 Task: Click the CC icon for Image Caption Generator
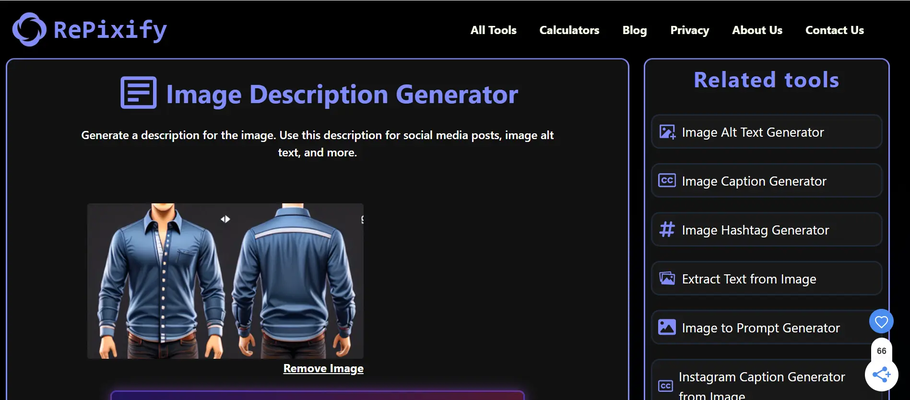tap(667, 181)
